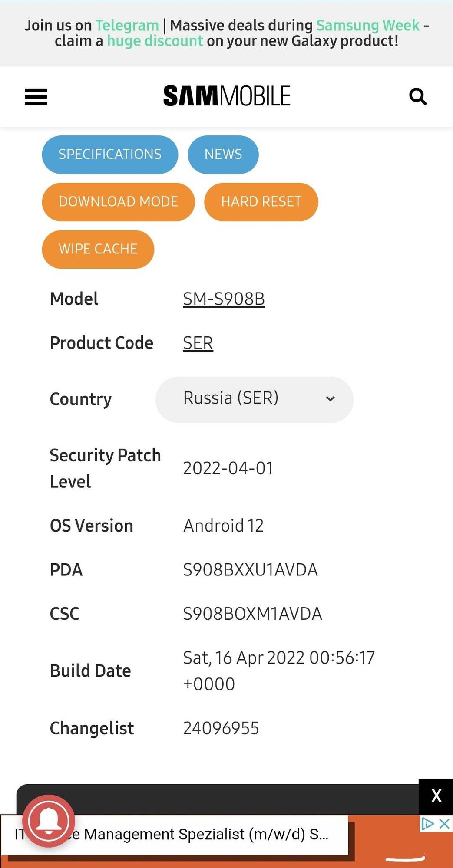The image size is (453, 868).
Task: Select the DOWNLOAD MODE button
Action: (118, 202)
